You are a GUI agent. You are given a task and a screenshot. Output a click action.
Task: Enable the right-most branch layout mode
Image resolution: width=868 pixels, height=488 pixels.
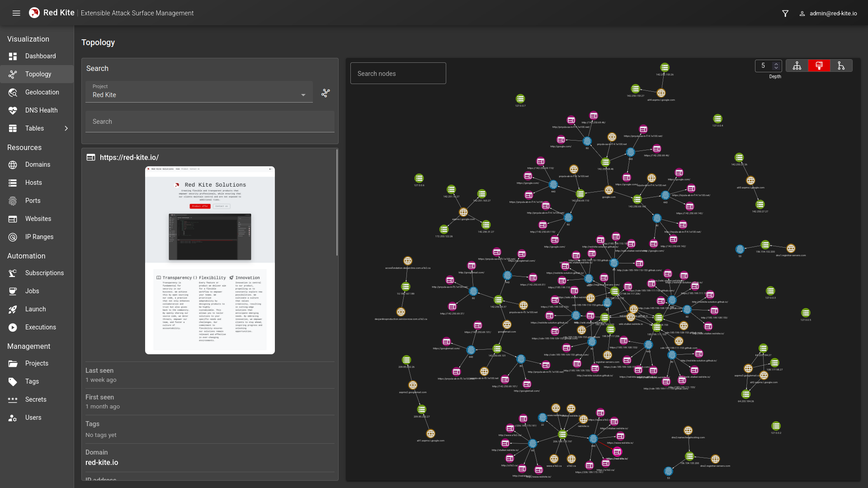(x=842, y=66)
